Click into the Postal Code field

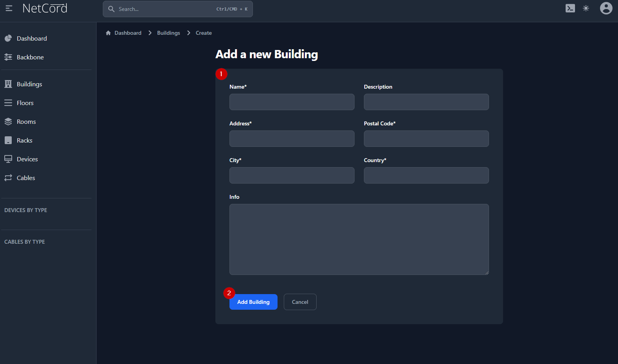tap(426, 139)
